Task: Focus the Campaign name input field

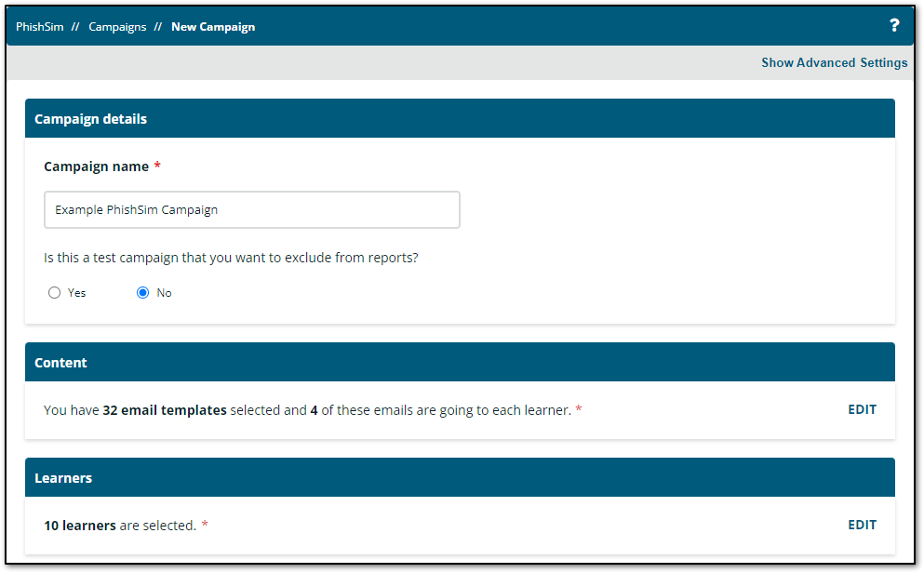Action: point(252,210)
